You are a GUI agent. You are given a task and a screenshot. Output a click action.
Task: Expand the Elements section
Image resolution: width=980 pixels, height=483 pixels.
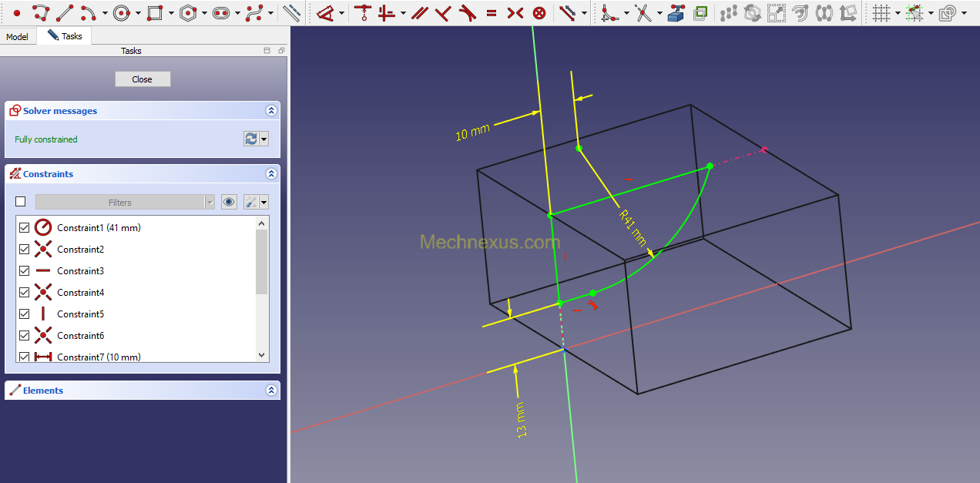(x=271, y=391)
